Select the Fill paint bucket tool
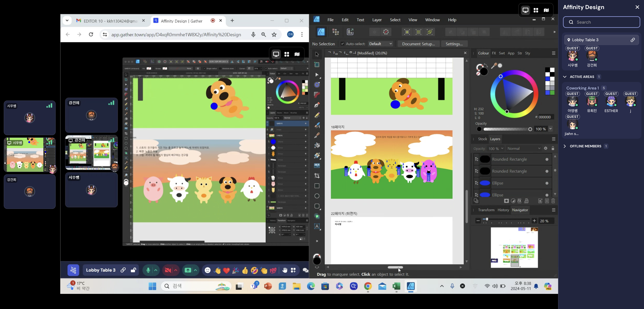 pos(317,145)
